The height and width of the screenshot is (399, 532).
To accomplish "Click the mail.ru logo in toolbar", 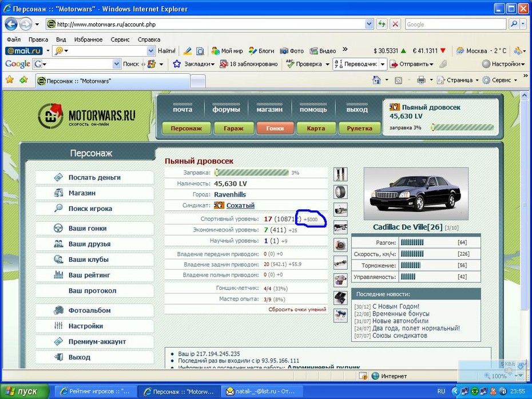I will pyautogui.click(x=24, y=51).
